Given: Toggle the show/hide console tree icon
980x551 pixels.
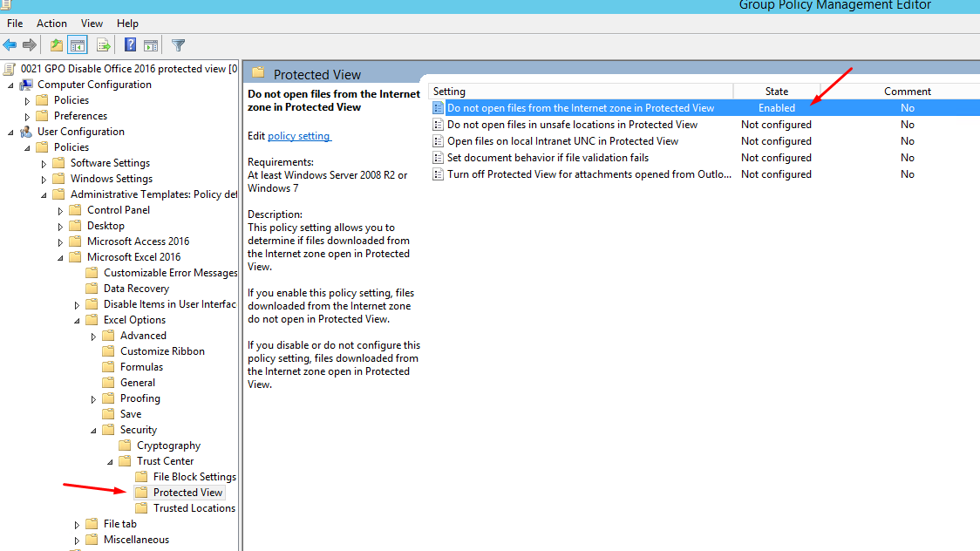Looking at the screenshot, I should coord(78,45).
